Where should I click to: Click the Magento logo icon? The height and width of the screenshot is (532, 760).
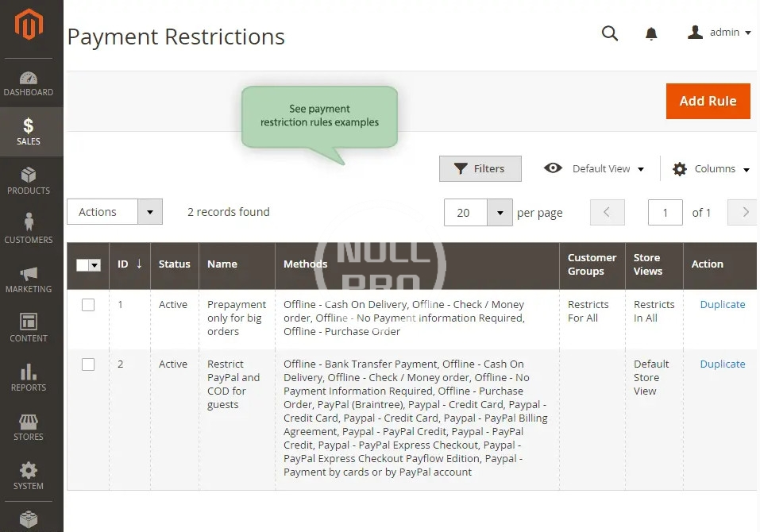click(x=29, y=25)
